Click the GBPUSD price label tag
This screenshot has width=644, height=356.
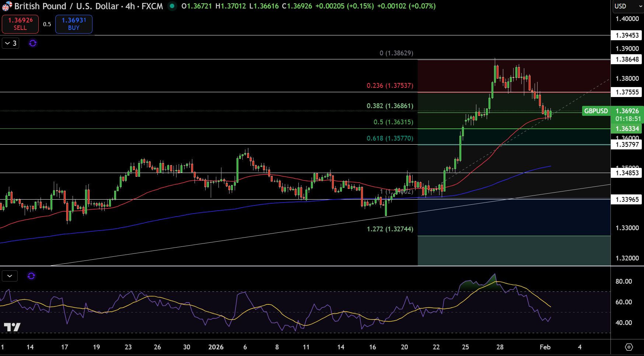tap(596, 111)
